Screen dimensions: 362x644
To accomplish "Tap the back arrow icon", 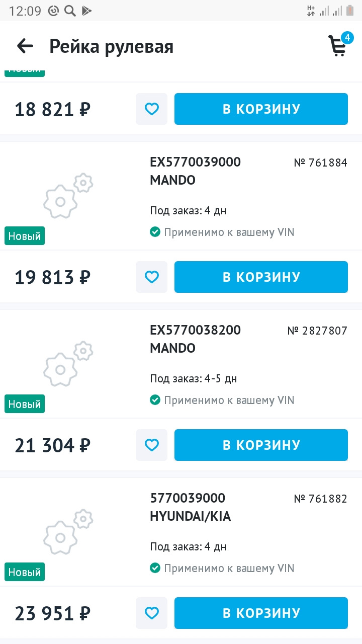I will tap(25, 46).
